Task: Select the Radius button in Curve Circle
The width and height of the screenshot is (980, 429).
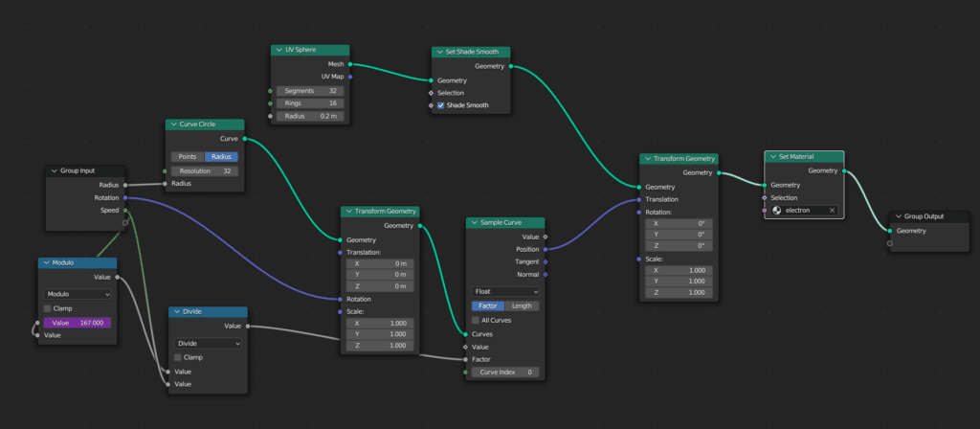Action: coord(221,156)
